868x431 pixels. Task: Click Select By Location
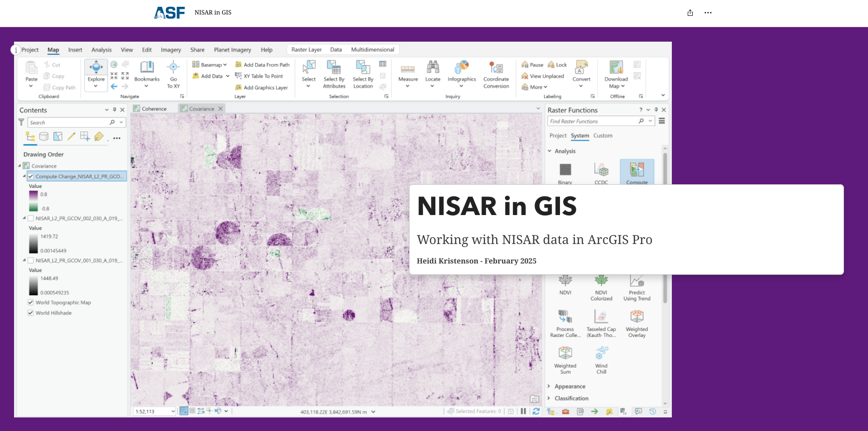coord(363,75)
